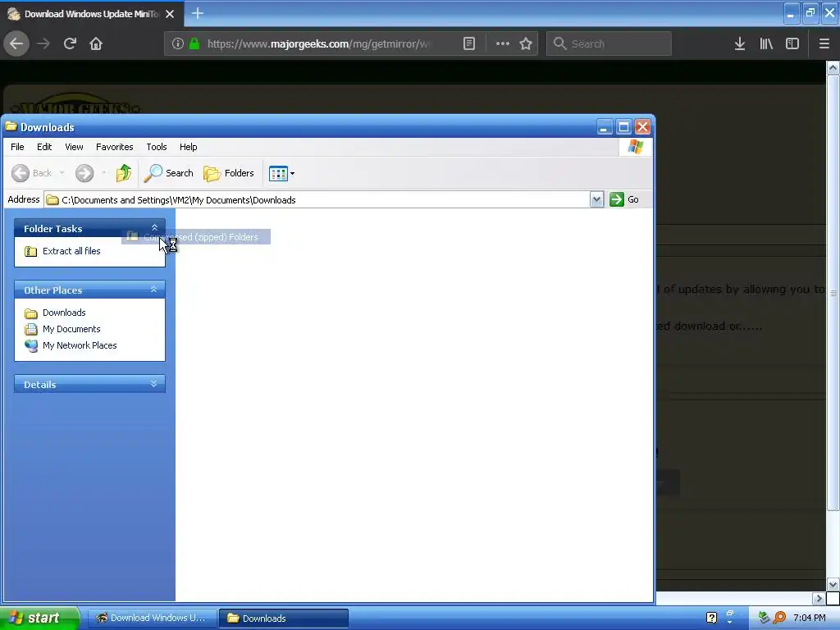Open Downloads link in Other Places
840x630 pixels.
pos(64,313)
